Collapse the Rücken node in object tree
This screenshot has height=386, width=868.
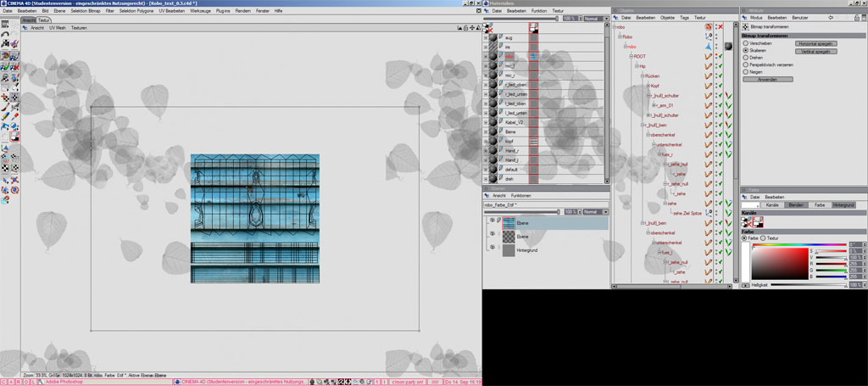643,76
